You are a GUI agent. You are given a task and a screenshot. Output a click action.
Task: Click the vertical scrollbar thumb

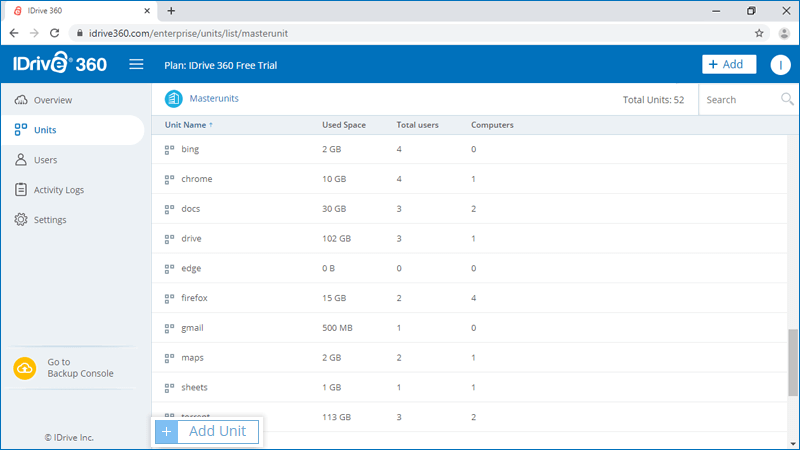pyautogui.click(x=792, y=362)
